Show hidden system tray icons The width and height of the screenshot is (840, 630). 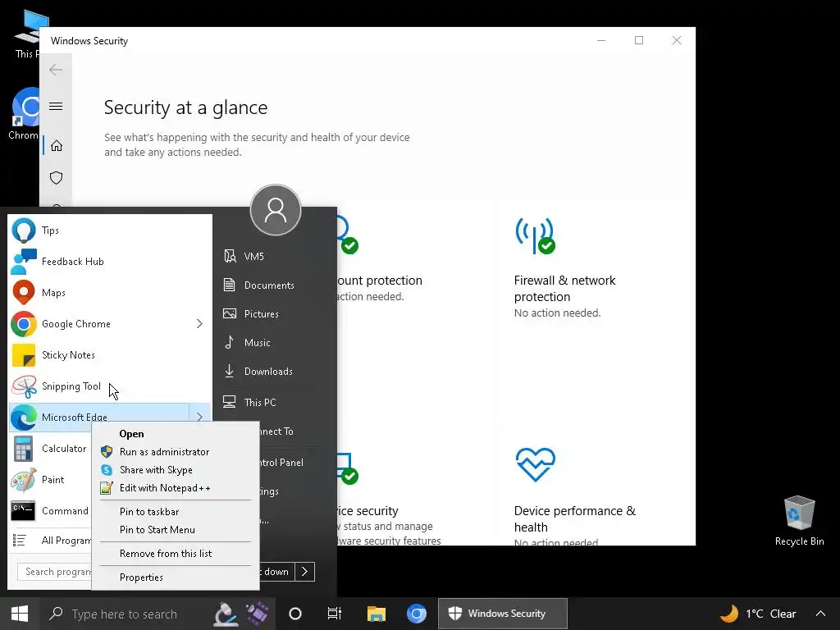point(820,614)
